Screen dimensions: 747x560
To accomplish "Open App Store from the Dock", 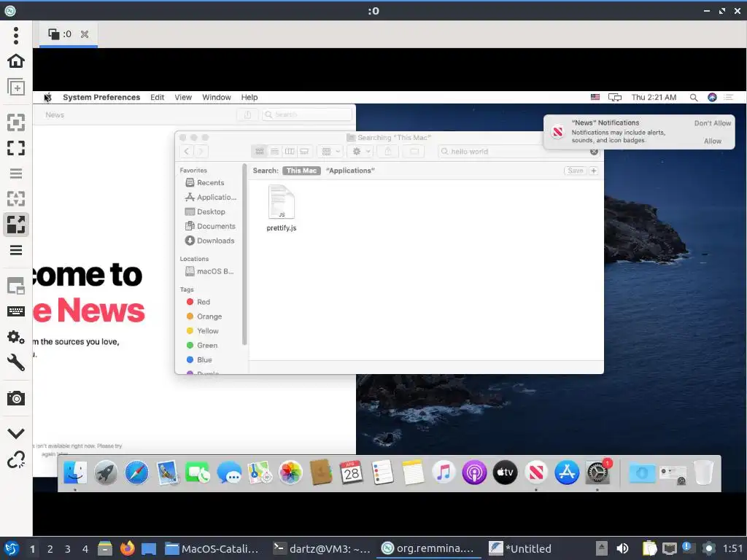I will coord(566,472).
